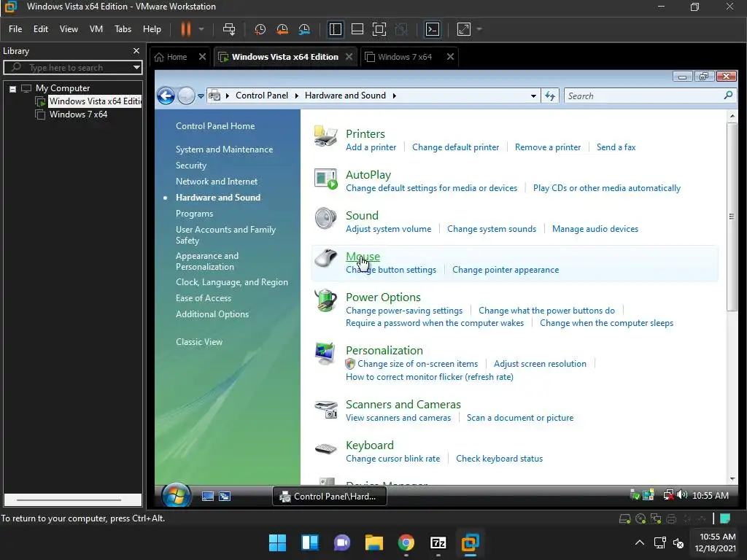The image size is (747, 560).
Task: Click the Scanners and Cameras icon
Action: (326, 409)
